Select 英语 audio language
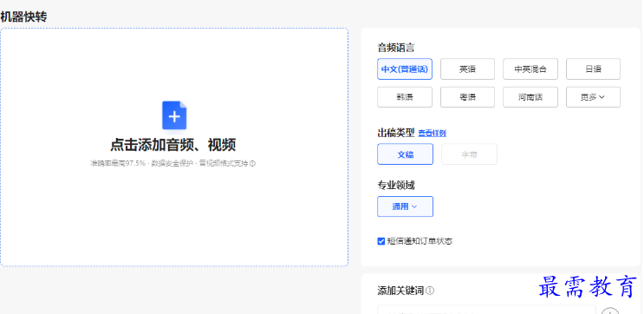 (x=467, y=69)
